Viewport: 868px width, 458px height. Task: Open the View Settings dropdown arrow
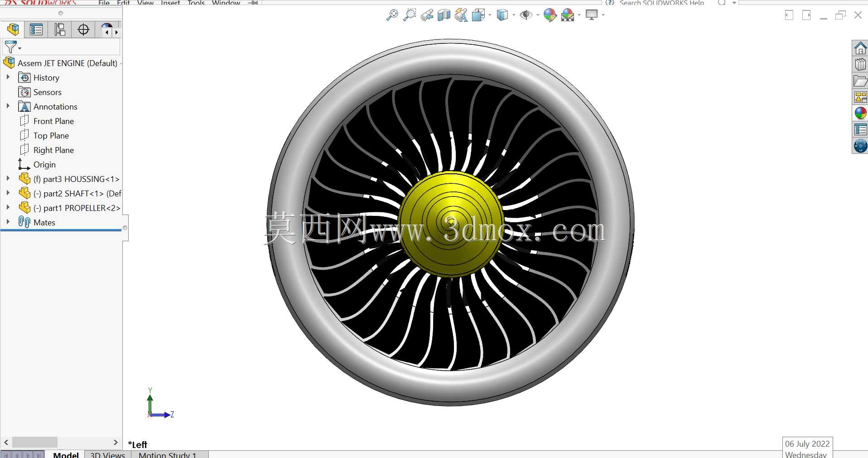[603, 15]
